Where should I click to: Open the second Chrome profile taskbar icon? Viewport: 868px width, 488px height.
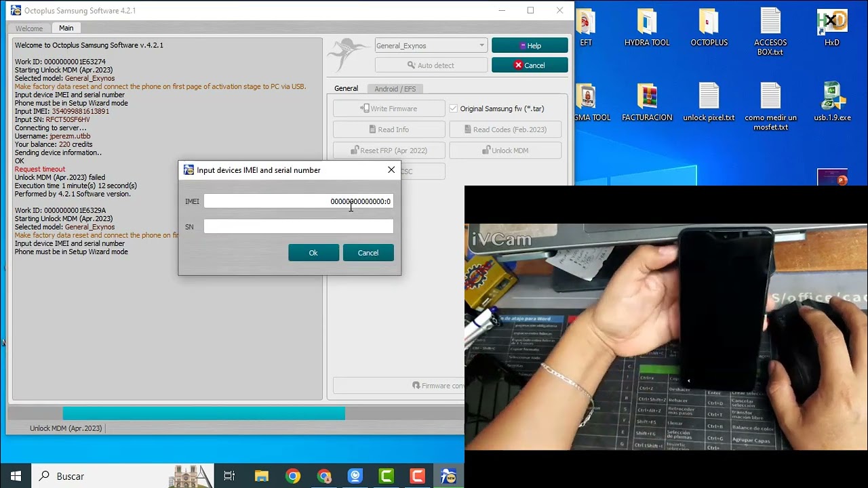coord(324,476)
